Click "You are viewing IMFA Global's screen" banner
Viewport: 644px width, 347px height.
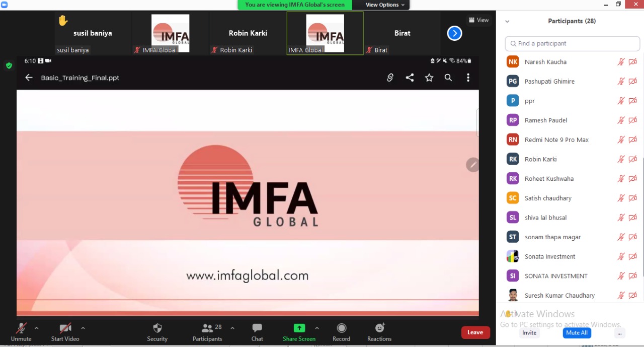pos(295,5)
